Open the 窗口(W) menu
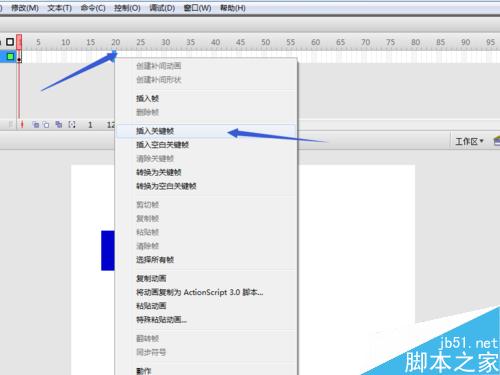Screen dimensions: 500x375 click(197, 8)
